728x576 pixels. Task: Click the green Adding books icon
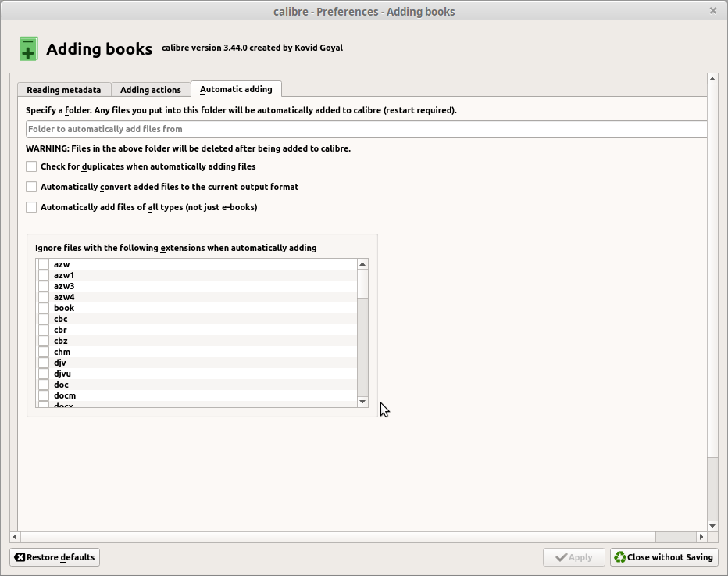click(28, 48)
